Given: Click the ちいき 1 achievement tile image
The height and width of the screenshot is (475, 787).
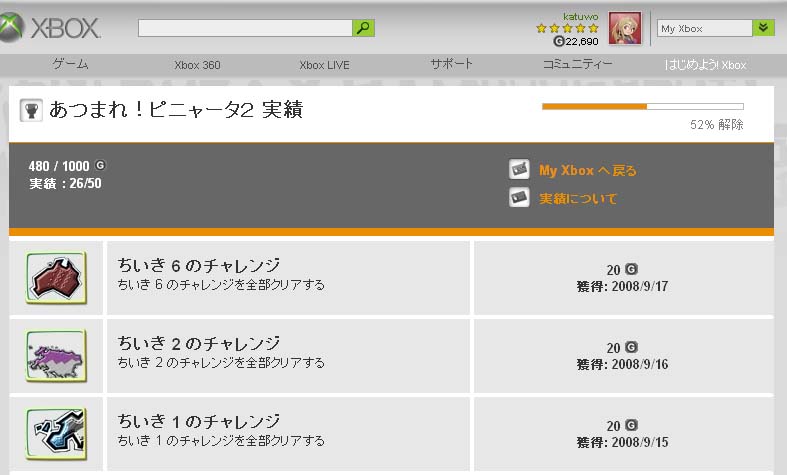Looking at the screenshot, I should pyautogui.click(x=56, y=434).
